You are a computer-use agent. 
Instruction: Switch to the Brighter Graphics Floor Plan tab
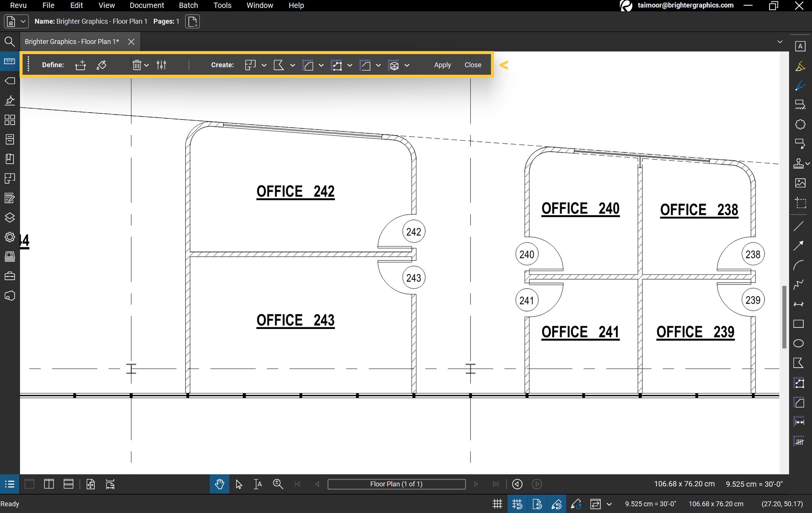72,42
